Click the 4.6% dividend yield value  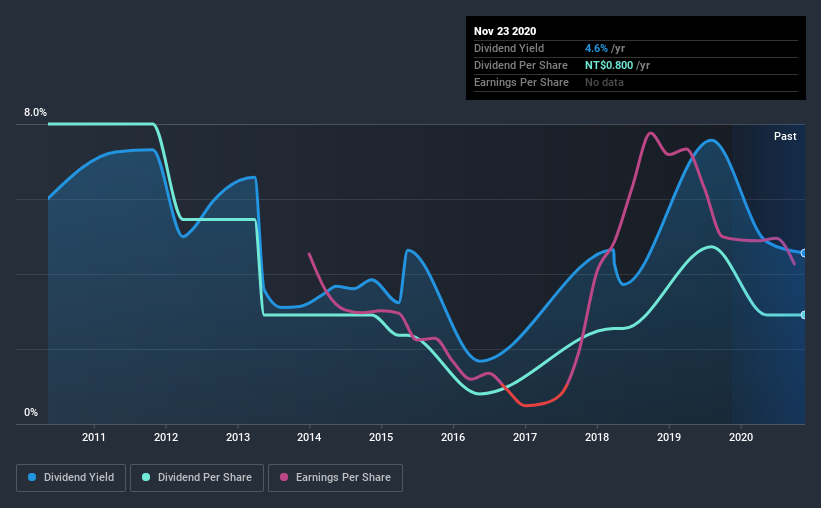coord(596,48)
